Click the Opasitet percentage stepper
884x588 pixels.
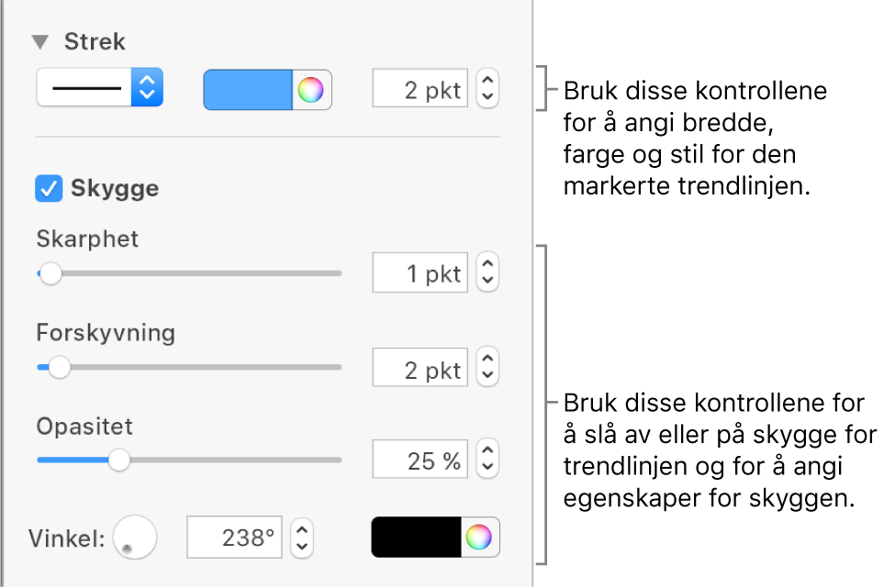tap(488, 460)
